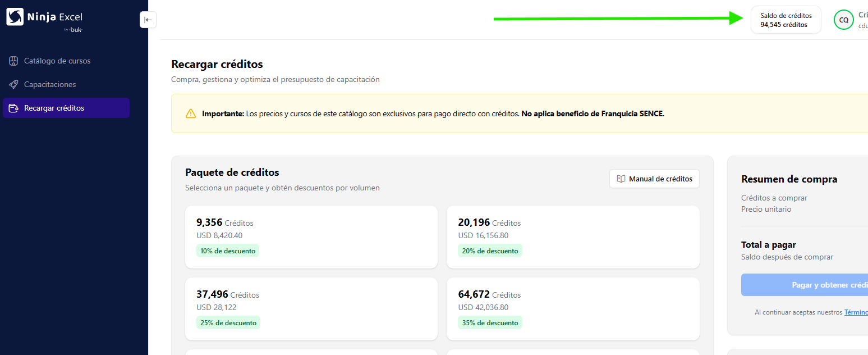
Task: Choose the 37,496 Créditos package
Action: coord(311,309)
